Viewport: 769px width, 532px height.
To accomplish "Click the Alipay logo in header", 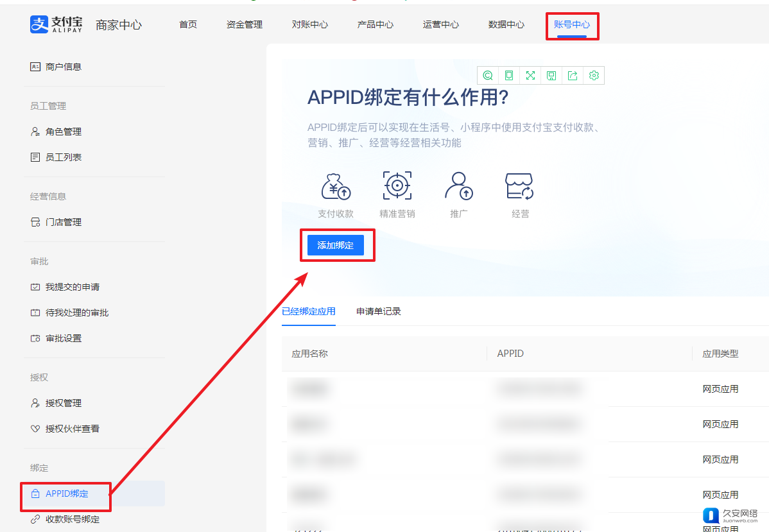I will tap(56, 24).
